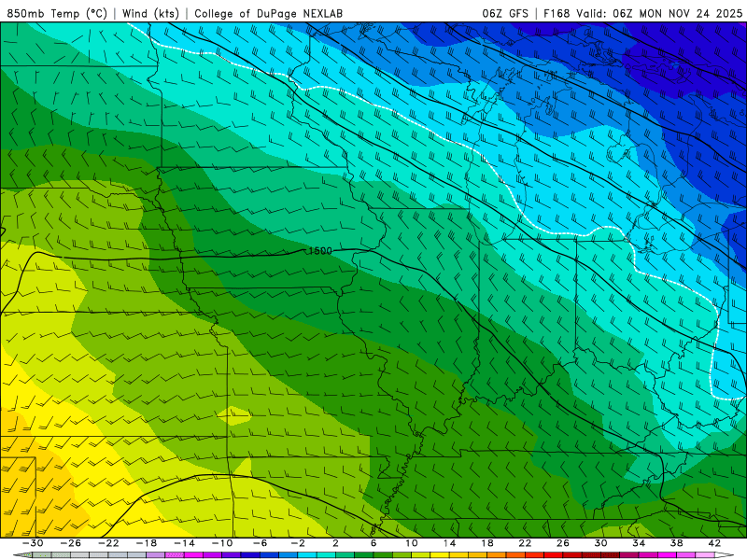Click the 2 colorbar tick label
747x560 pixels.
(335, 543)
